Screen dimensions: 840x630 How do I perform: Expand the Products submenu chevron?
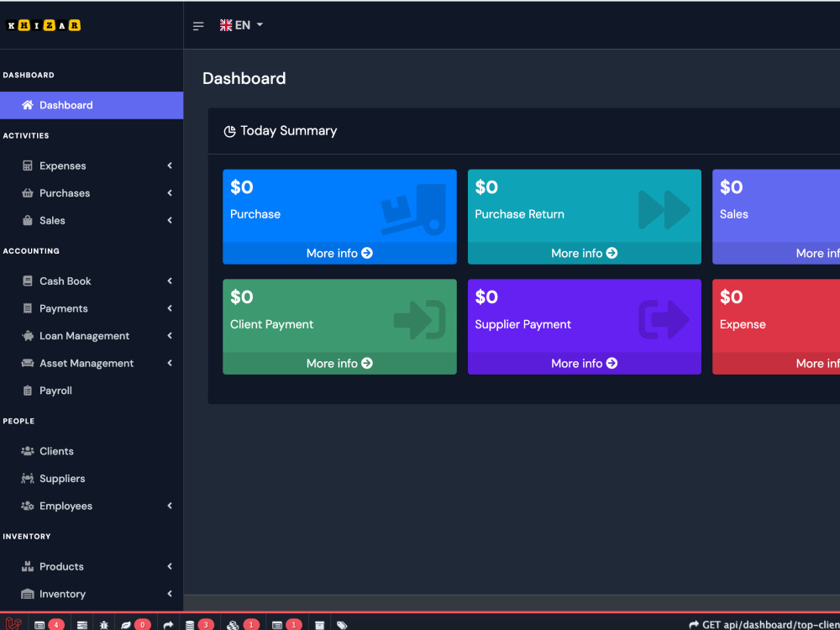pos(170,566)
